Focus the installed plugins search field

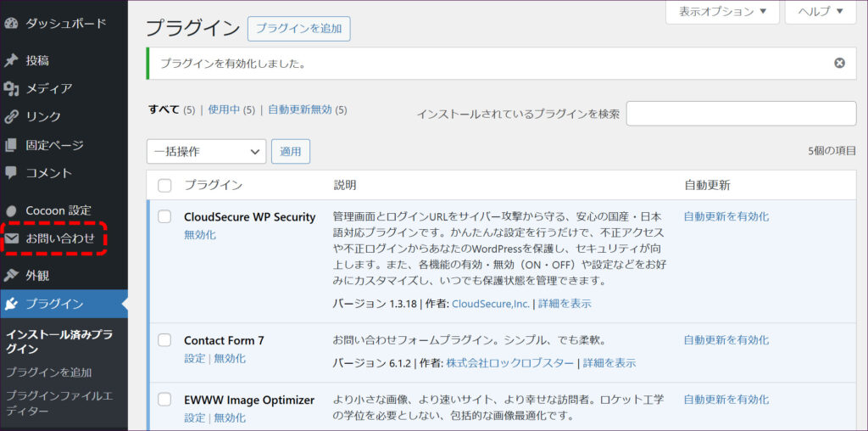click(x=741, y=114)
